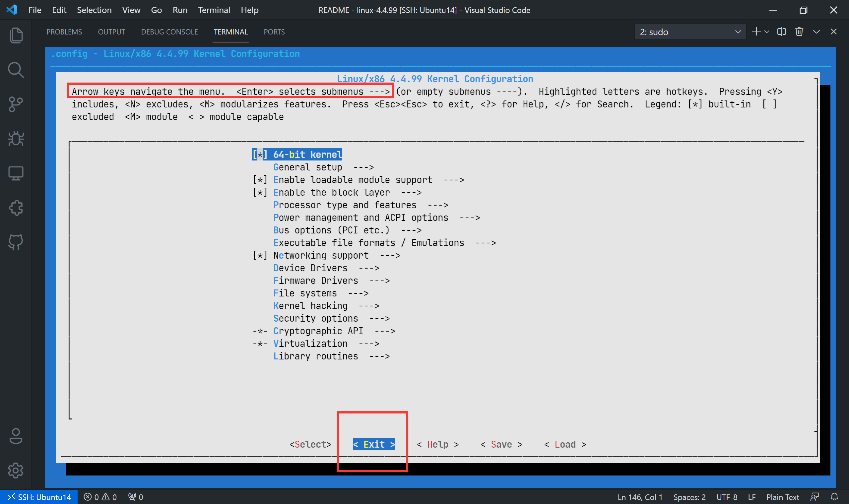849x504 pixels.
Task: Open errors and warnings indicator in status bar
Action: click(100, 497)
